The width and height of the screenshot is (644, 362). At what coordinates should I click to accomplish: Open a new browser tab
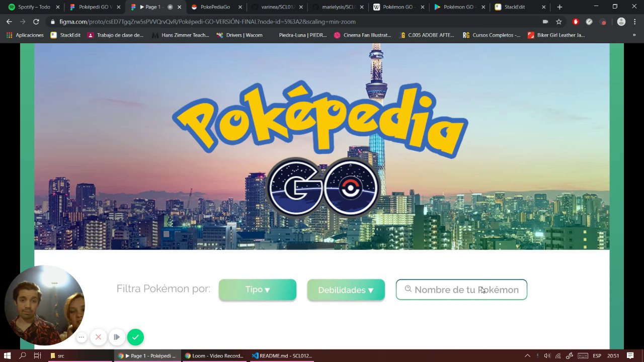(559, 7)
